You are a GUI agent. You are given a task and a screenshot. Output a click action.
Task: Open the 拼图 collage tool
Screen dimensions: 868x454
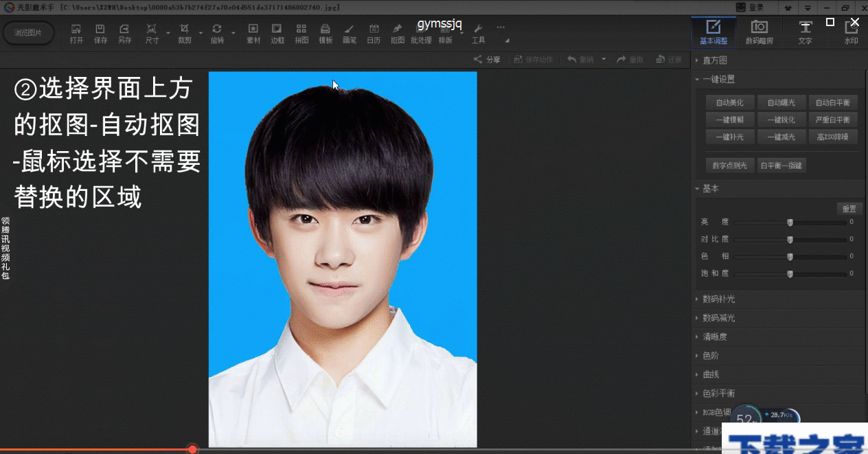[301, 33]
